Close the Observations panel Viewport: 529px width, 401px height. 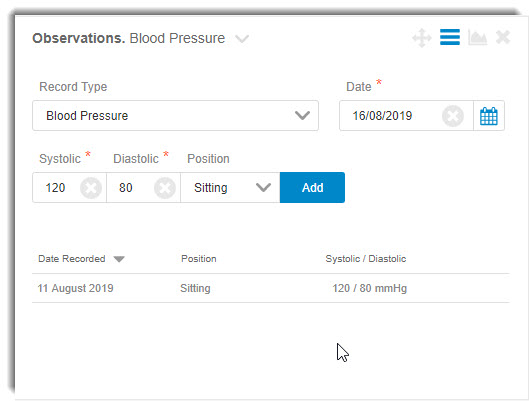coord(503,37)
